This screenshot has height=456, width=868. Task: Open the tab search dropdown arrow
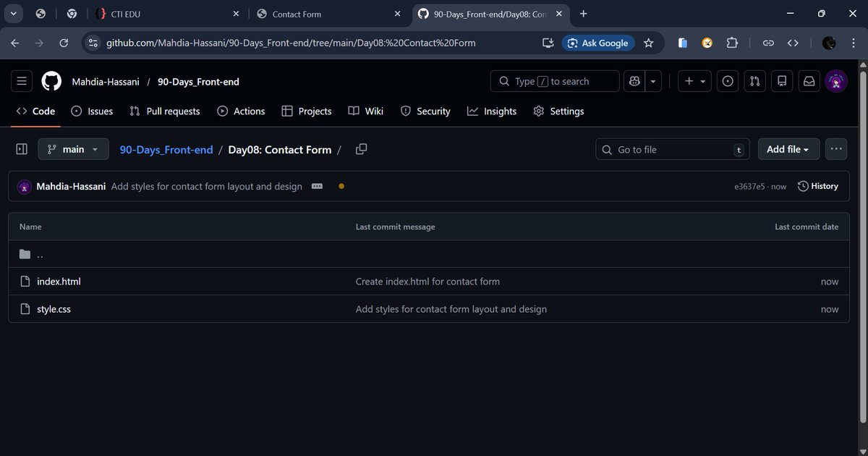pos(14,14)
